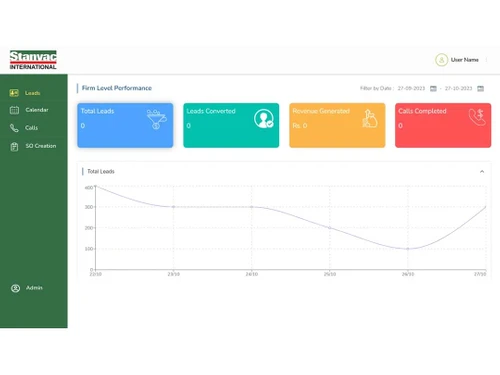The image size is (500, 375).
Task: Select the Revenue Generated card
Action: pos(337,125)
